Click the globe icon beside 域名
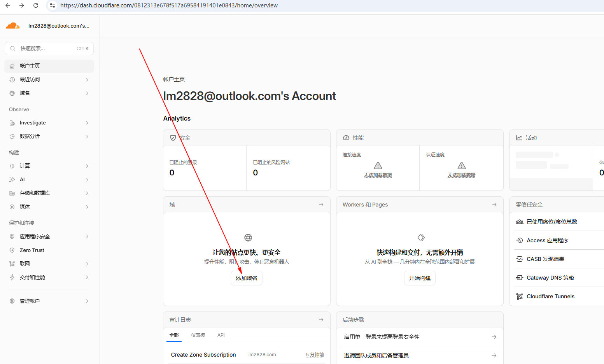 [x=12, y=93]
